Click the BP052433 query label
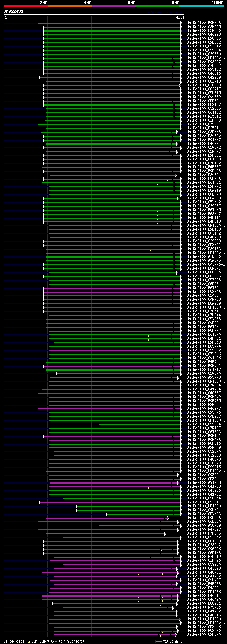The height and width of the screenshot is (644, 227). point(13,11)
